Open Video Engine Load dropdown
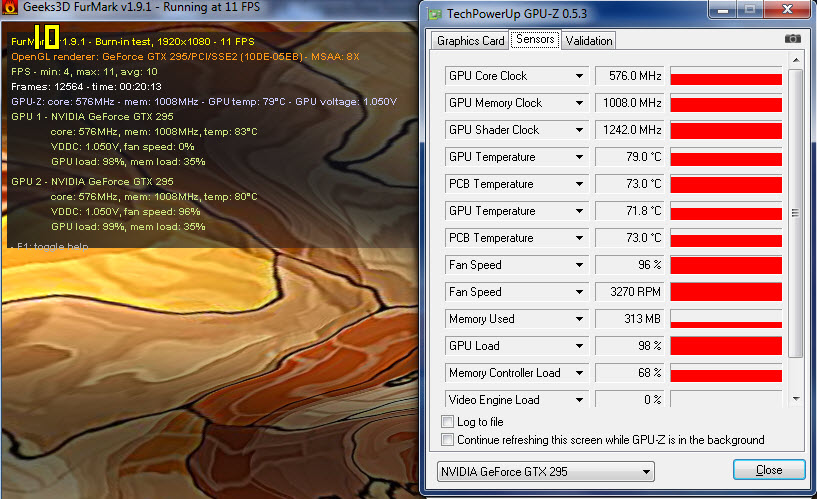This screenshot has height=499, width=817. click(x=579, y=400)
